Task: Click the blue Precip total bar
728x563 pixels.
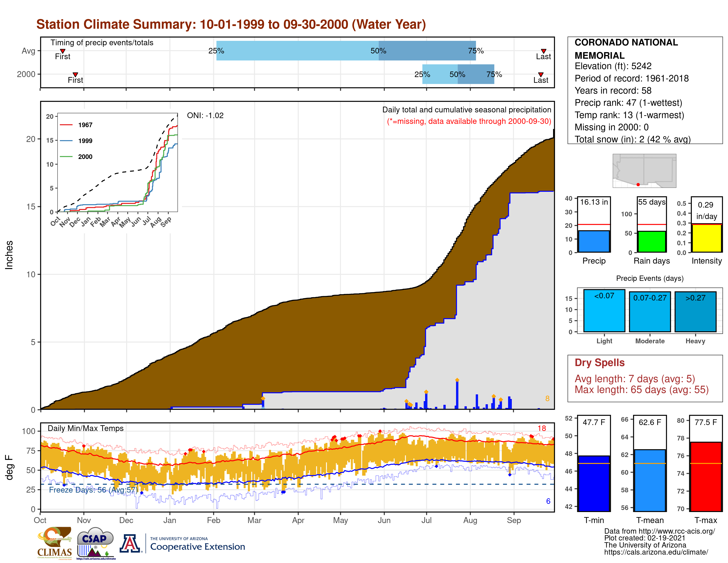Action: [594, 241]
